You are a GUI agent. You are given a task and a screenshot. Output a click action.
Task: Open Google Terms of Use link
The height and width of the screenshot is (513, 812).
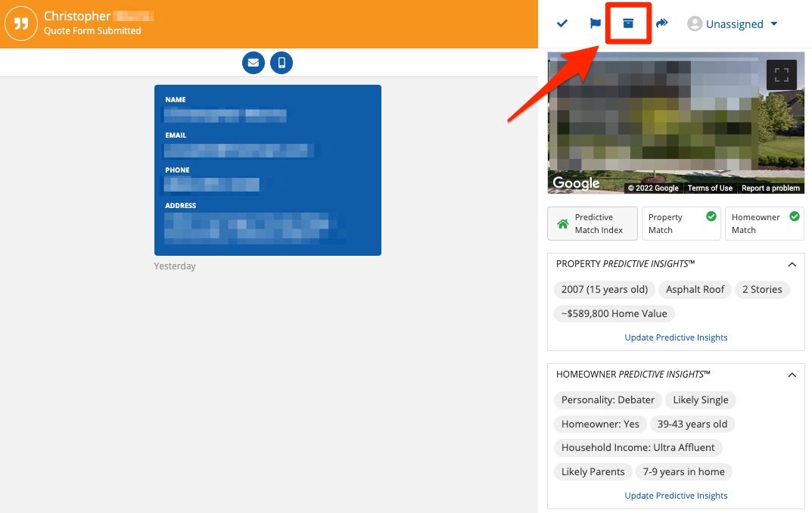(710, 188)
